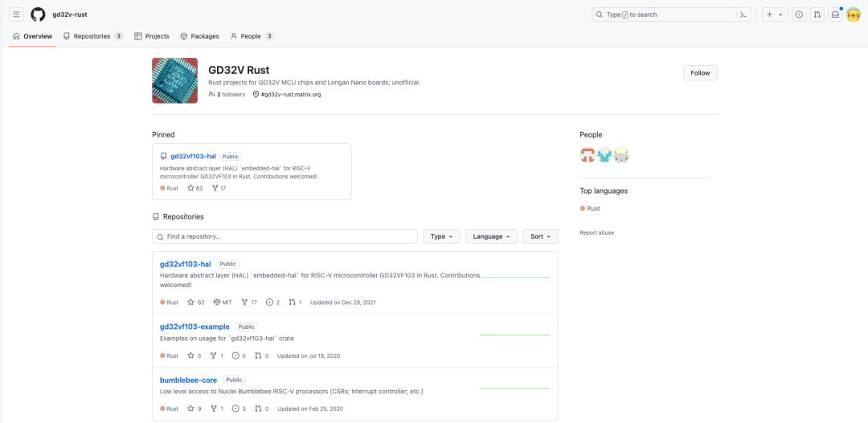Image resolution: width=868 pixels, height=423 pixels.
Task: Open the #gd32v-rust:matrix.org location link
Action: (291, 95)
